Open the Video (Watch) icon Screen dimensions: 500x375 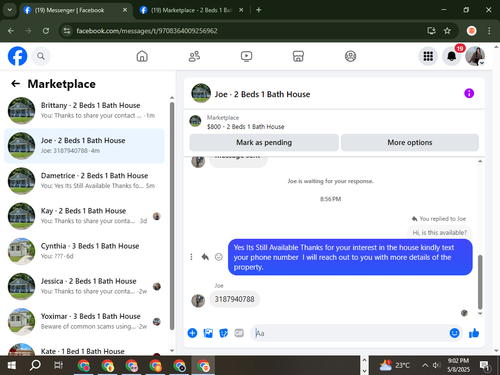click(x=246, y=56)
